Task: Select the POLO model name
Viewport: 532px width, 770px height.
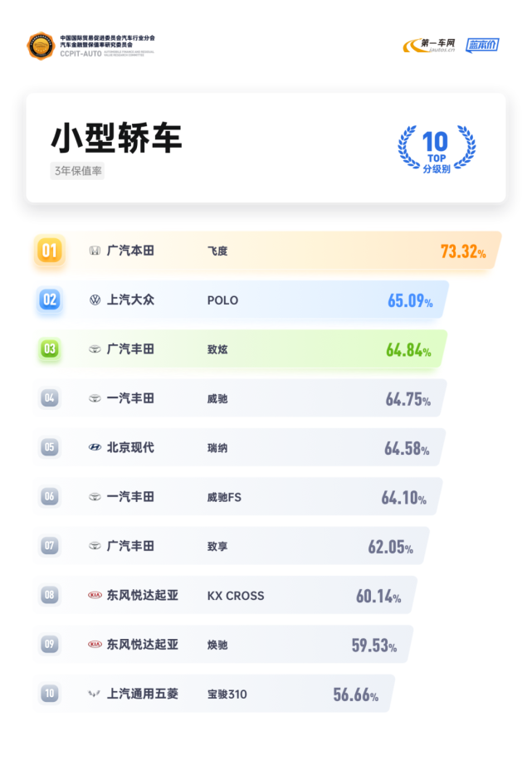Action: pos(222,300)
